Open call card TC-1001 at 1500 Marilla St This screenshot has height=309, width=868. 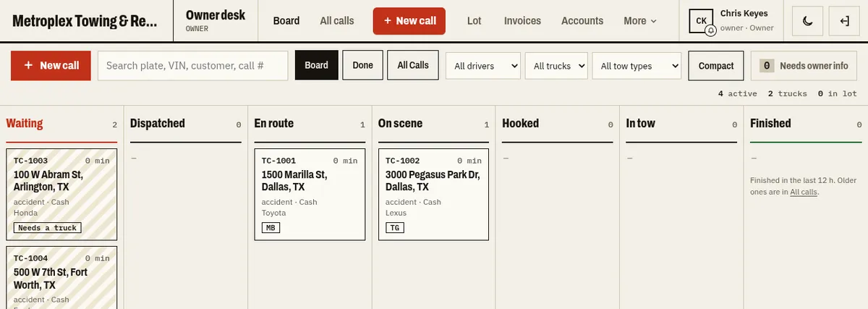pyautogui.click(x=310, y=195)
